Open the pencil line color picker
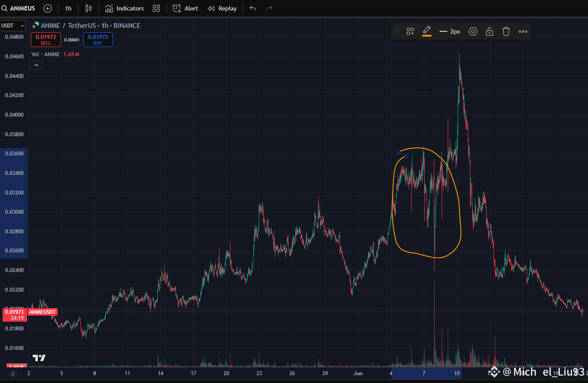 tap(427, 31)
